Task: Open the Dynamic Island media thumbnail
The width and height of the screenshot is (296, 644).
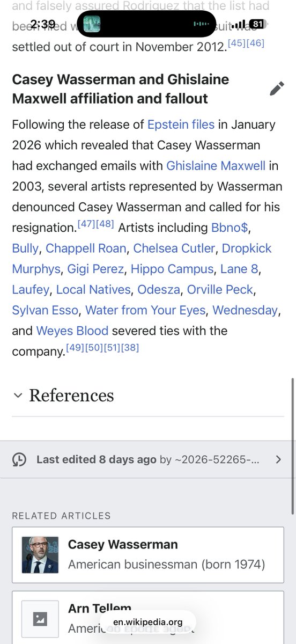Action: tap(92, 24)
